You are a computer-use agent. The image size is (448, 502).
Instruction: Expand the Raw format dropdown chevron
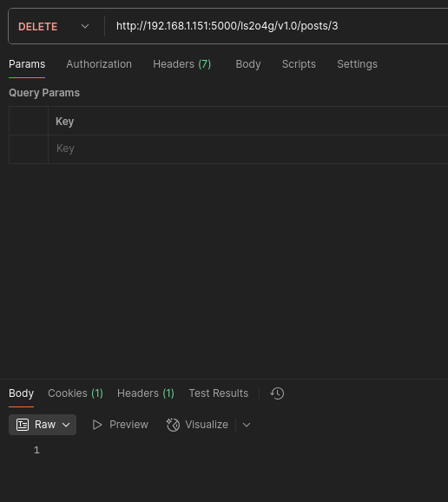66,425
